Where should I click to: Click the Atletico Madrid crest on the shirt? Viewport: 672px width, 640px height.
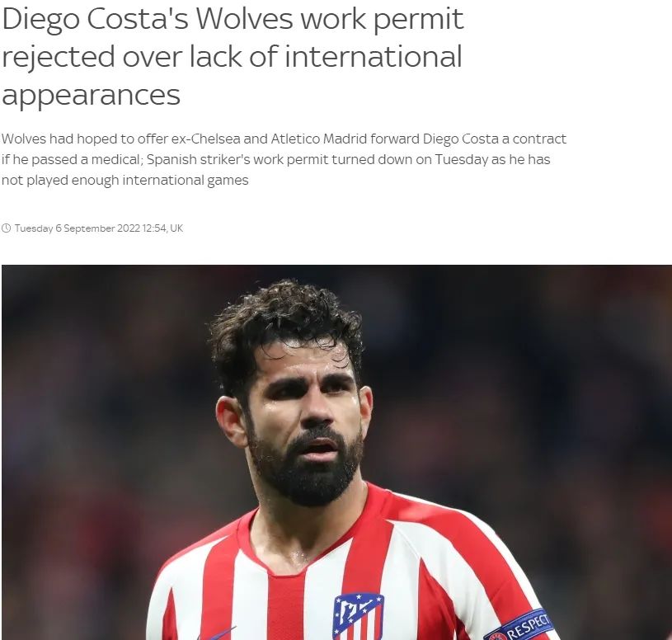click(359, 616)
